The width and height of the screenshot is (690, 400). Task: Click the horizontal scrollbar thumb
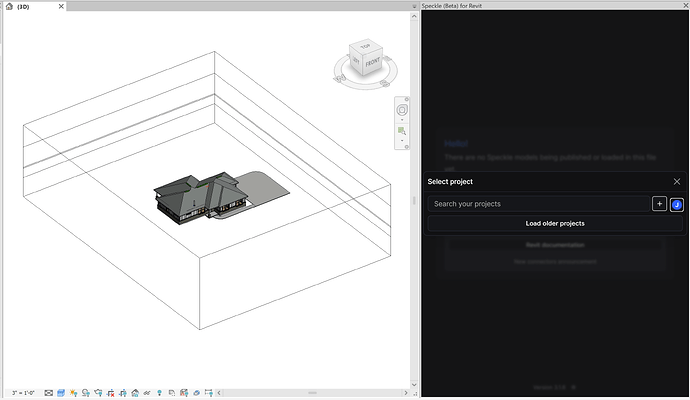click(x=312, y=393)
